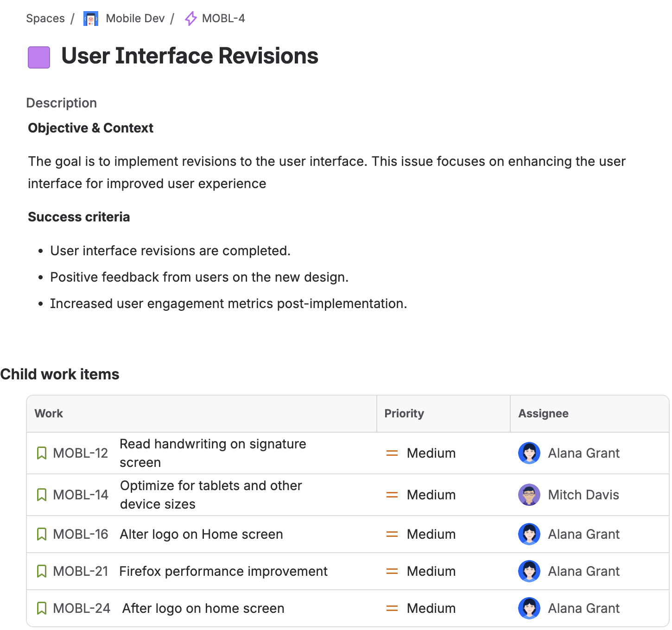
Task: Click the MOBL-14 story bookmark icon
Action: pyautogui.click(x=42, y=495)
